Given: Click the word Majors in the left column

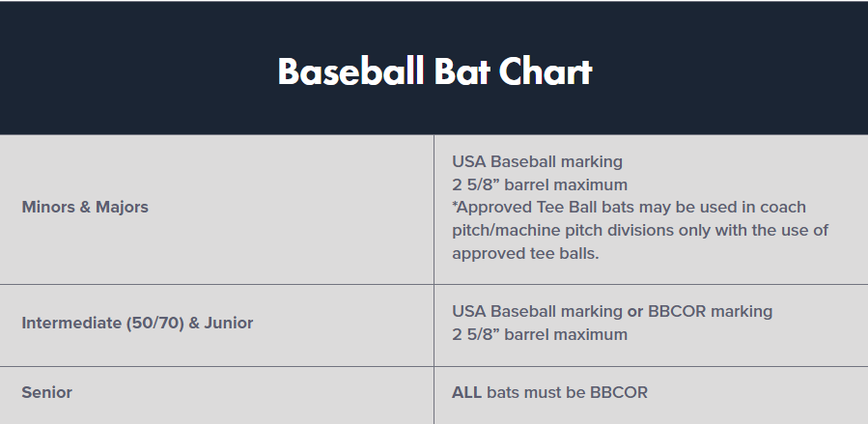Looking at the screenshot, I should tap(122, 207).
